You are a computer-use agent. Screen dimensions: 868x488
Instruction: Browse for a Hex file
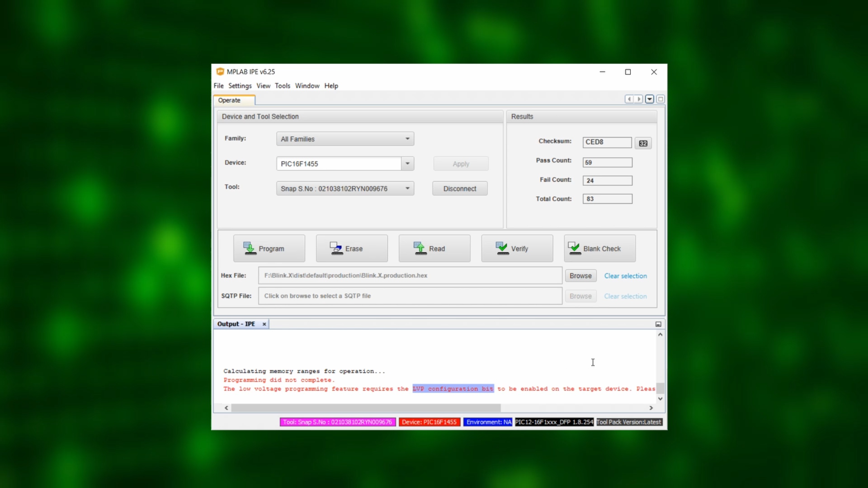click(x=580, y=276)
